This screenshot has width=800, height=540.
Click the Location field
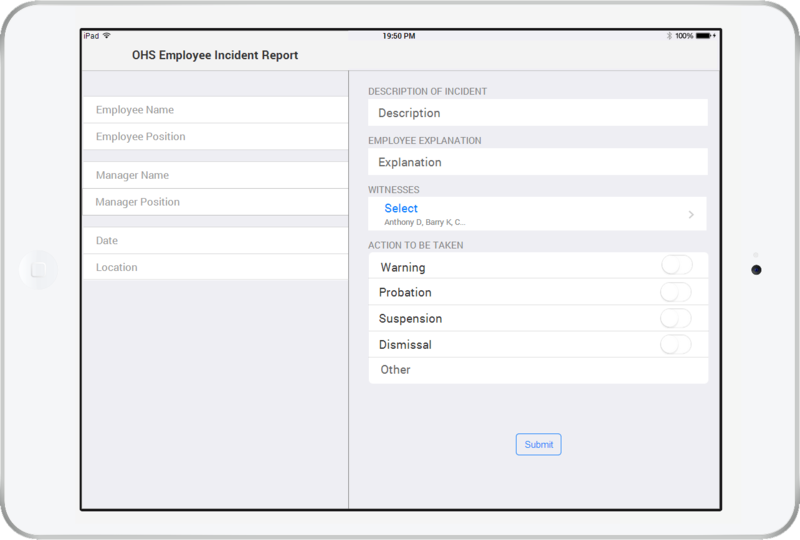point(215,267)
